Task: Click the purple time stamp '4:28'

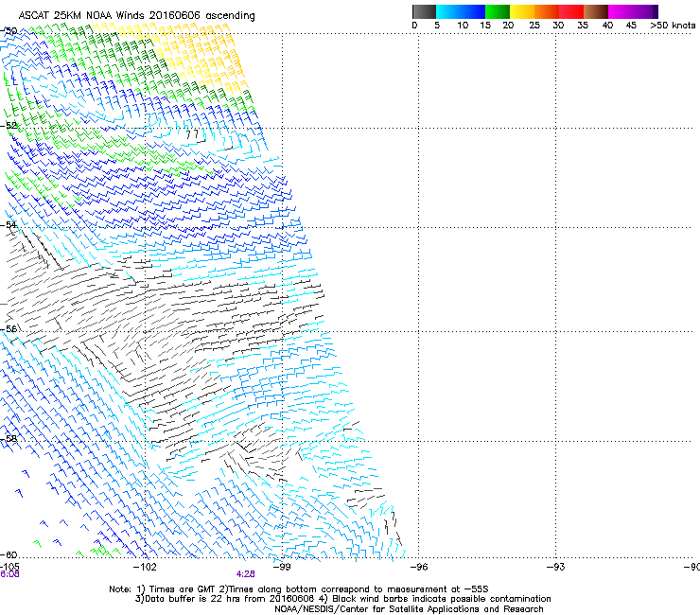Action: 246,574
